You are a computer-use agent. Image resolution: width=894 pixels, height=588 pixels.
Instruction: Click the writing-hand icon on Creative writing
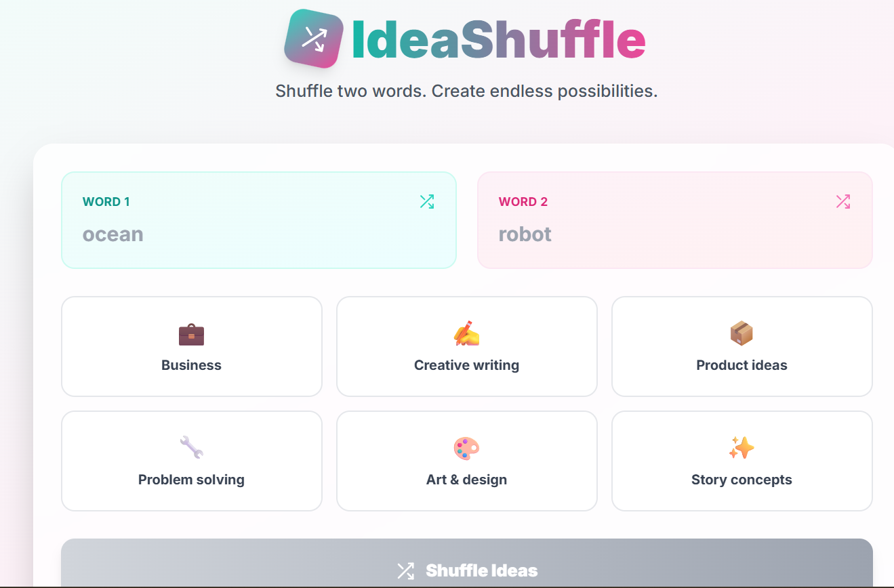pyautogui.click(x=466, y=333)
